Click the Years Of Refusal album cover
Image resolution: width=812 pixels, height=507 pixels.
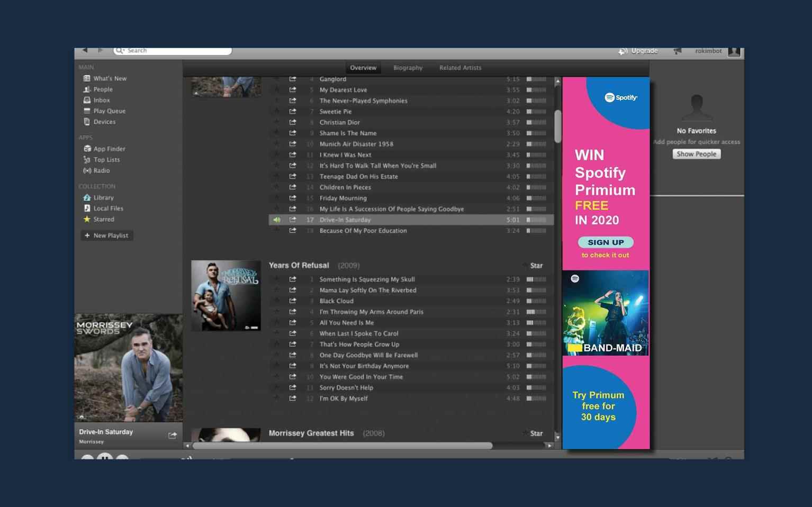click(226, 295)
